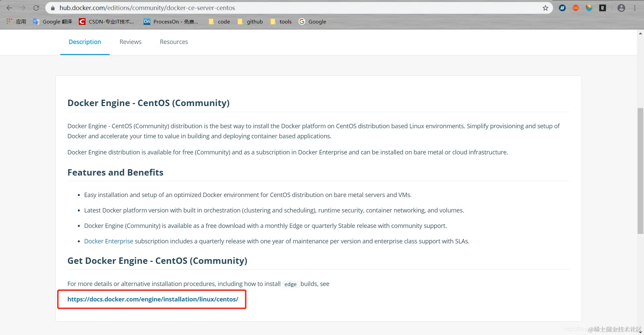Open the code bookmarks folder

tap(219, 21)
